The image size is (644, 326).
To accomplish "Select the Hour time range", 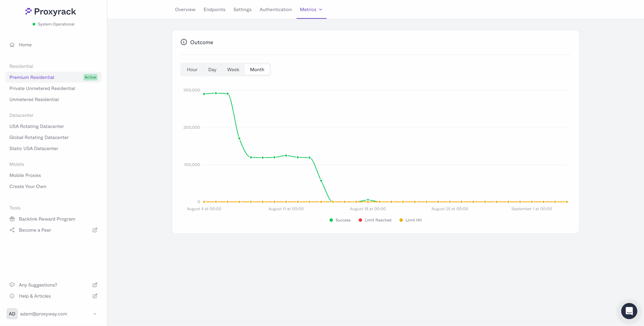I will tap(192, 70).
